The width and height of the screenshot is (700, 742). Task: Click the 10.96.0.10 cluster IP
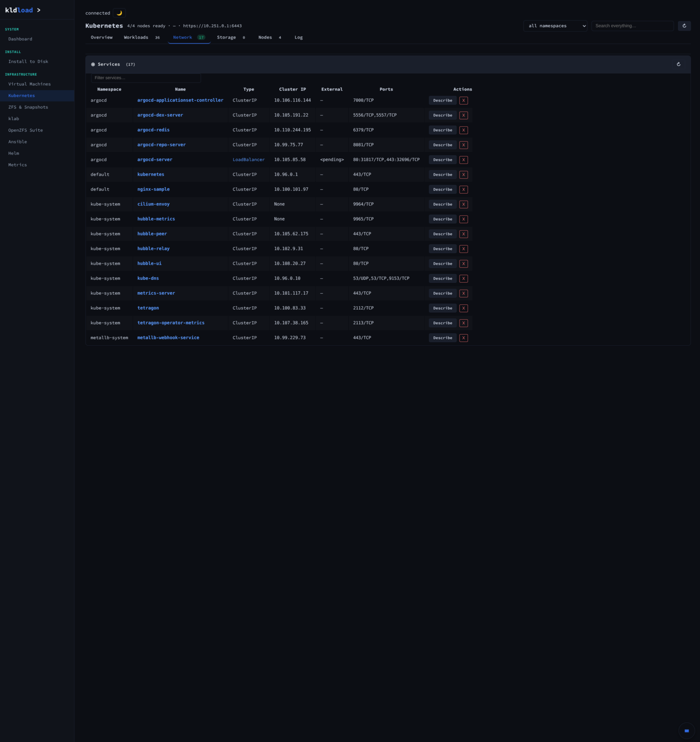pos(287,278)
